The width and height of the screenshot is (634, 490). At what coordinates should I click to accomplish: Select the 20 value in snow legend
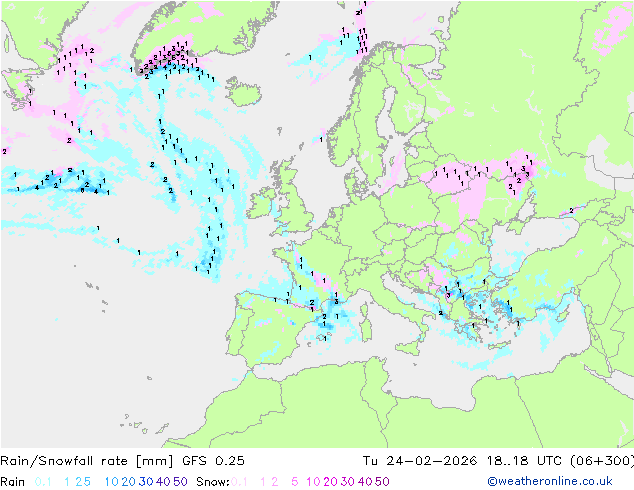click(x=330, y=482)
